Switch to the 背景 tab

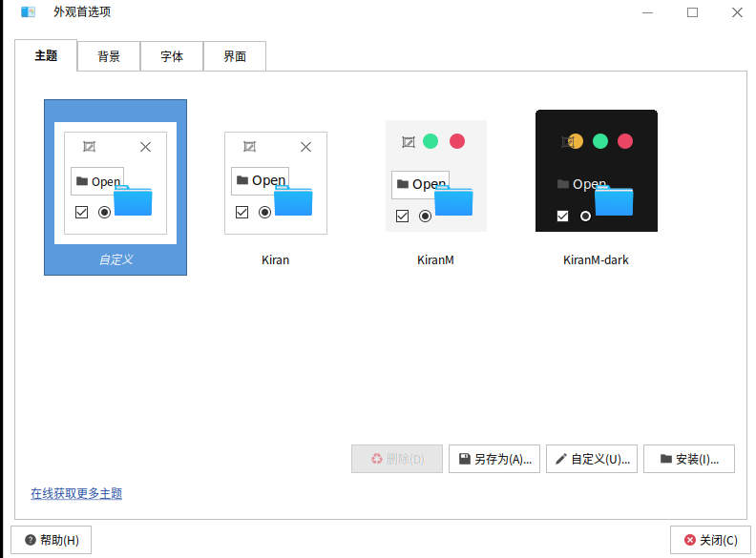(109, 56)
